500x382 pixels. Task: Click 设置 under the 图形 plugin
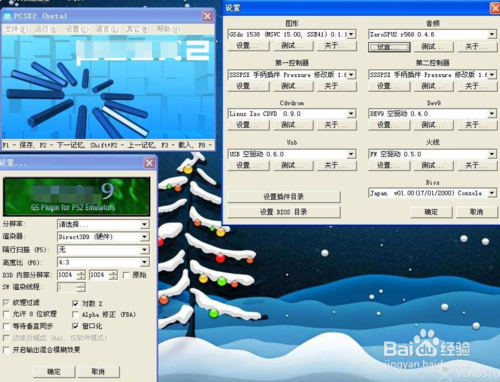pyautogui.click(x=248, y=46)
